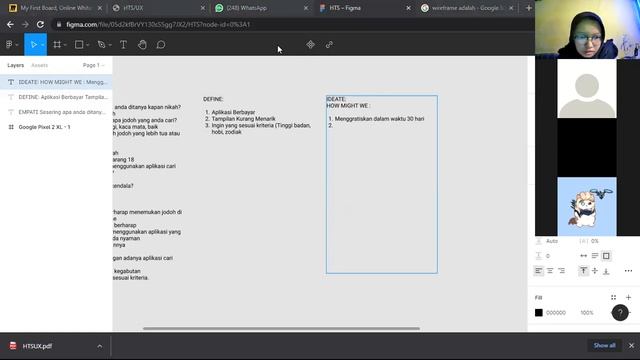The height and width of the screenshot is (360, 640).
Task: Set text resizing to auto height
Action: tap(595, 256)
